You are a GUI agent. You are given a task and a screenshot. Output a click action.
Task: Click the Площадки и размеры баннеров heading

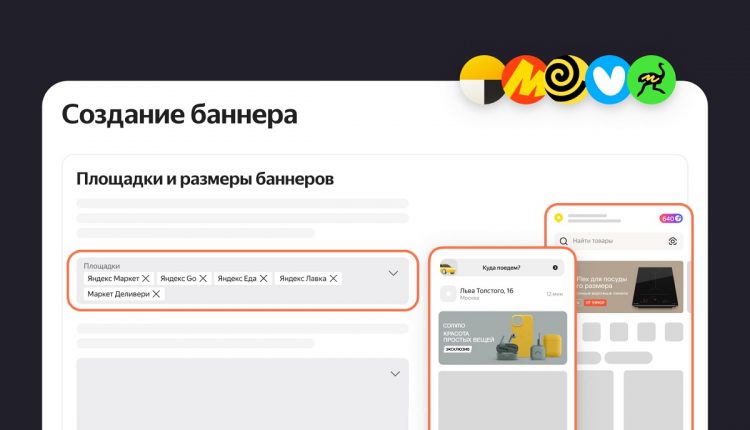tap(205, 179)
